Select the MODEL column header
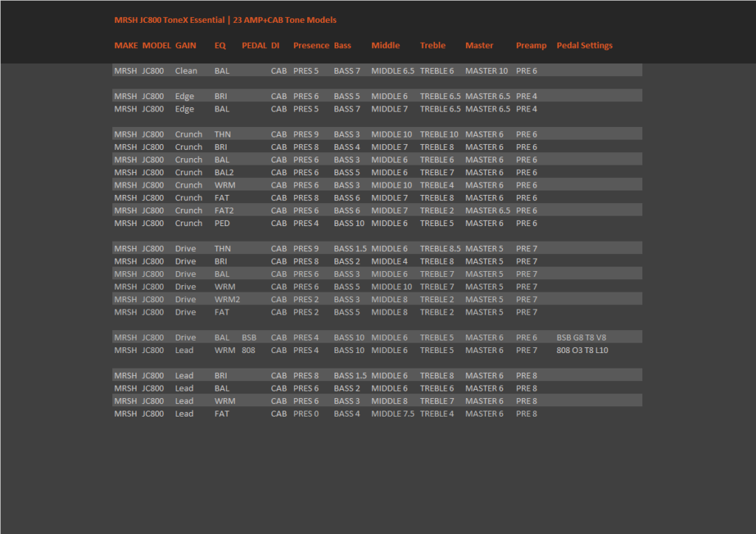This screenshot has width=756, height=534. [x=157, y=45]
